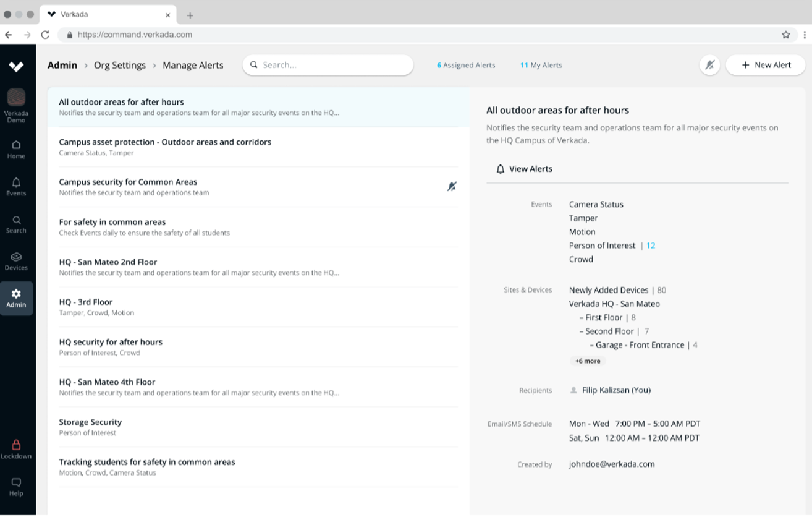Switch to the My Alerts tab
The width and height of the screenshot is (812, 517).
click(541, 65)
